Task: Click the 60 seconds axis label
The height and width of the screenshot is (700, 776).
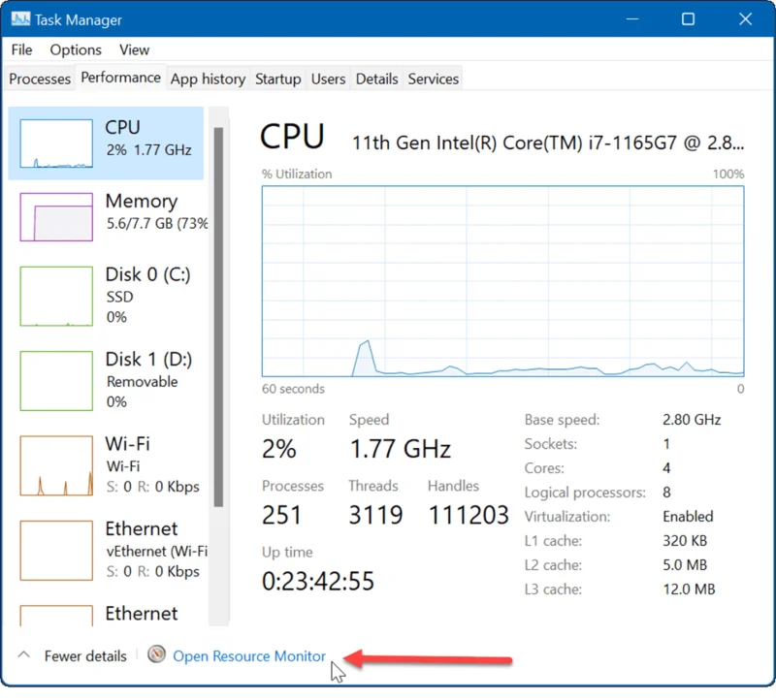Action: (x=293, y=389)
